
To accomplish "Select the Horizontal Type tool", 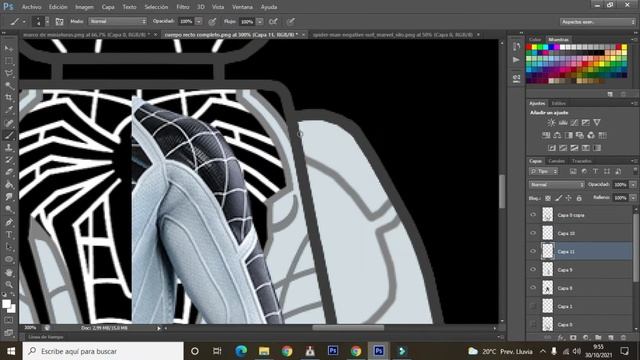I will coord(9,235).
